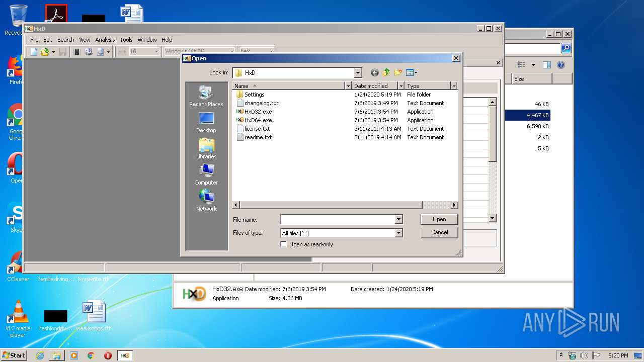
Task: Open Date modified column filter dropdown
Action: [401, 86]
